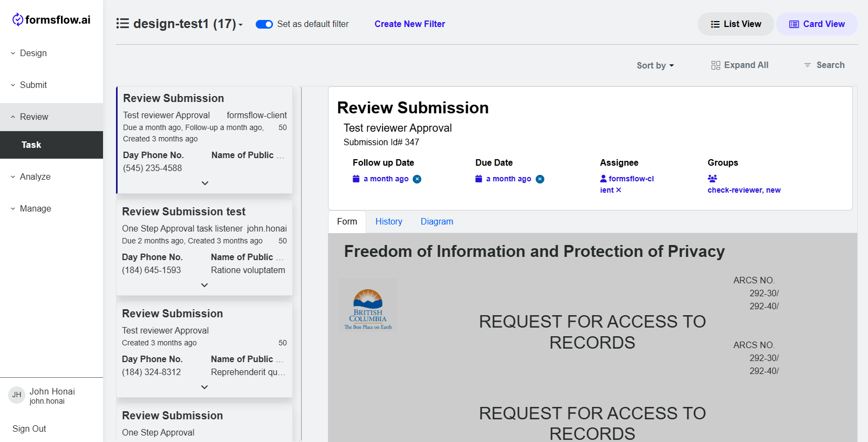Expand the card with phone (545) 235-4588
The width and height of the screenshot is (868, 442).
point(205,183)
